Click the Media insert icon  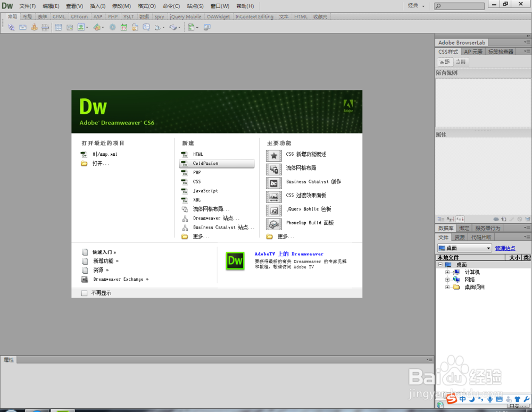tap(97, 28)
